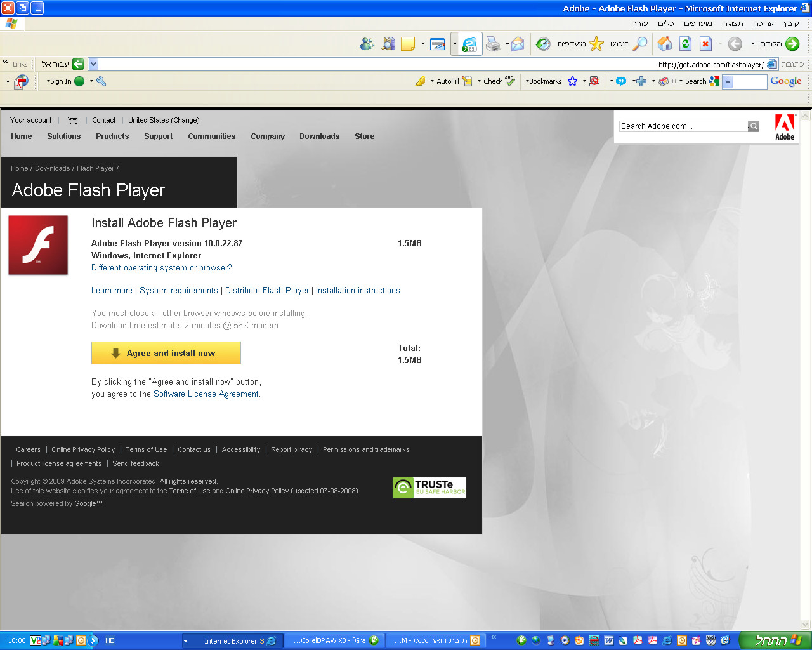The height and width of the screenshot is (650, 812).
Task: Stop page loading with the red X icon
Action: [705, 44]
